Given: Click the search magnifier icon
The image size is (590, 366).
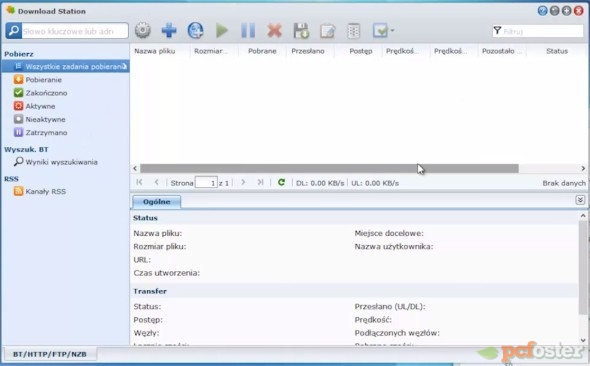Looking at the screenshot, I should coord(14,31).
